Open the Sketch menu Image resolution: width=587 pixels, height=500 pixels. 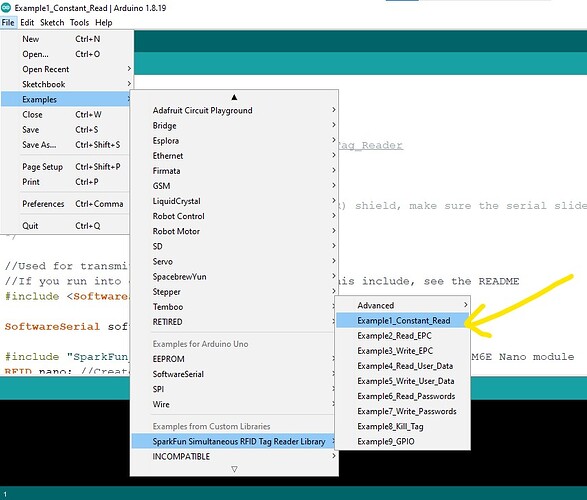point(52,22)
